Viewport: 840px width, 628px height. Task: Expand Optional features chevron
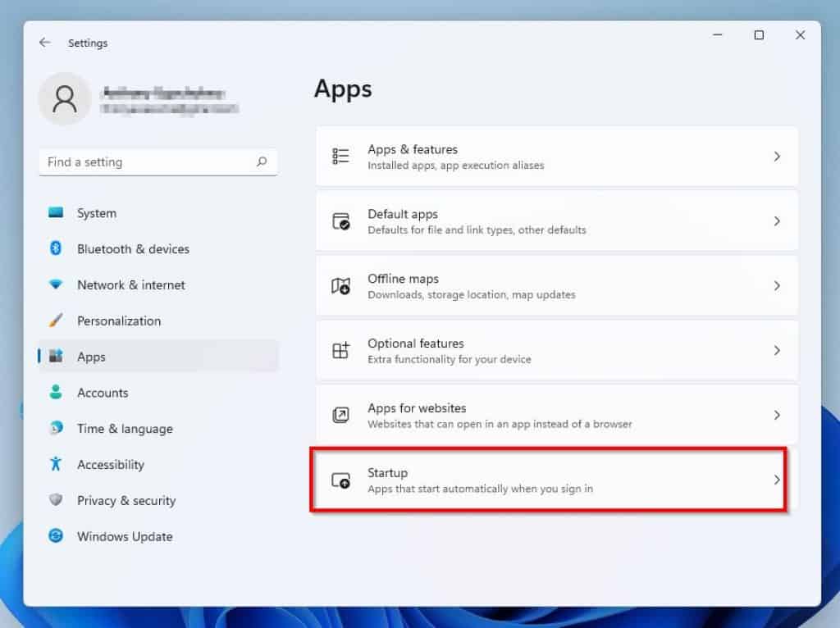click(x=777, y=351)
